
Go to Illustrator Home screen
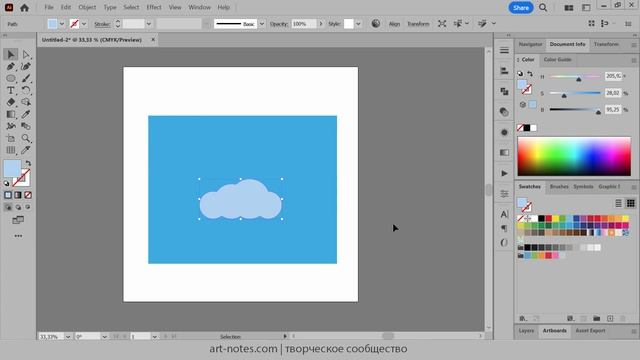pyautogui.click(x=24, y=7)
